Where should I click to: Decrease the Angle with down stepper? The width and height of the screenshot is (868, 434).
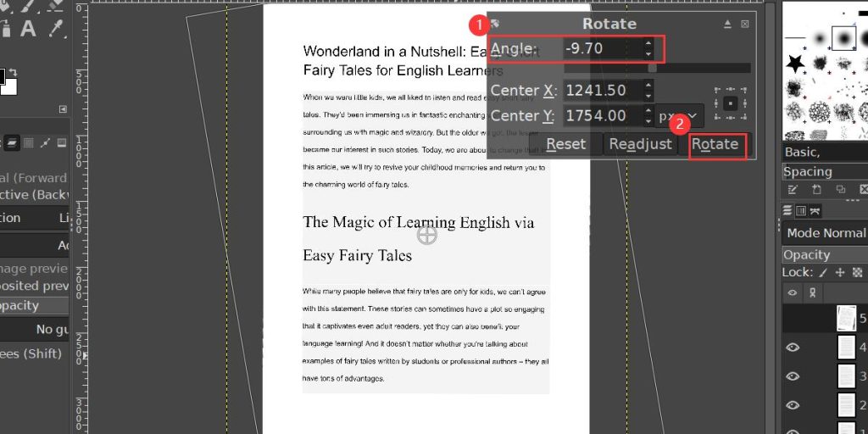click(x=648, y=53)
